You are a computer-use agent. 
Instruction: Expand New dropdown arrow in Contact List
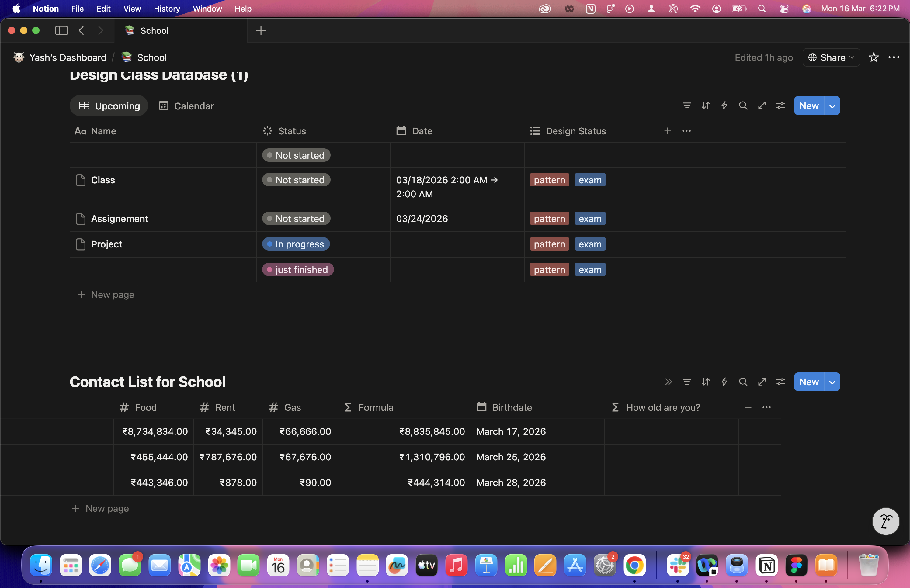(832, 382)
